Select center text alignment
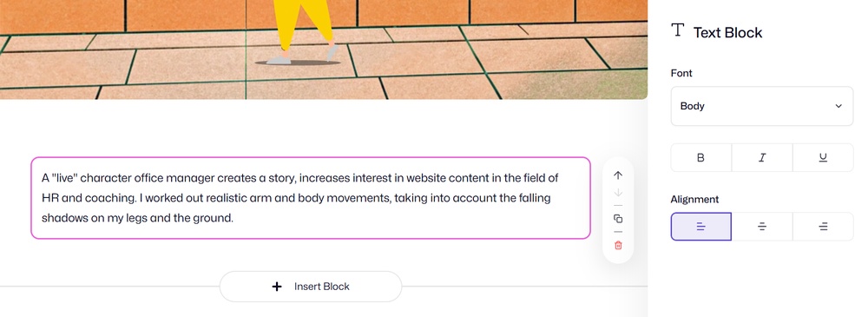This screenshot has width=868, height=317. pos(762,227)
